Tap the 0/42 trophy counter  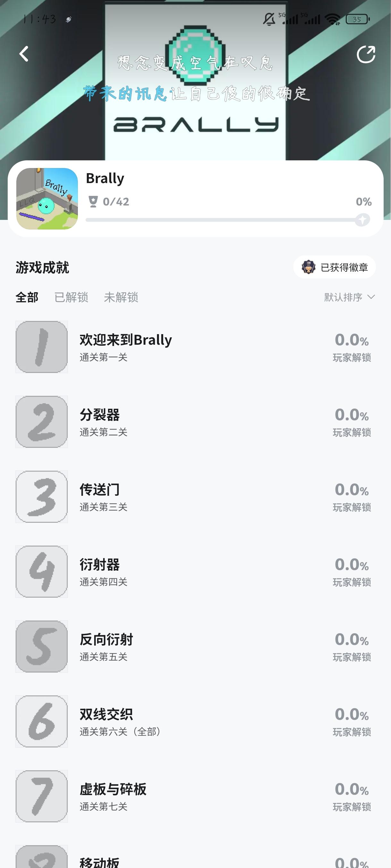109,202
